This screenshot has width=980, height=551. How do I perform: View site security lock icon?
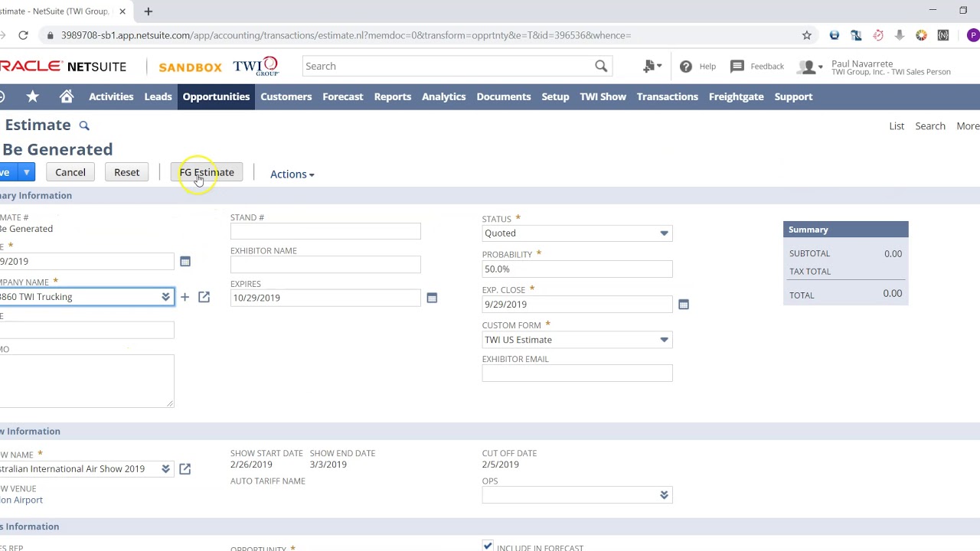50,35
